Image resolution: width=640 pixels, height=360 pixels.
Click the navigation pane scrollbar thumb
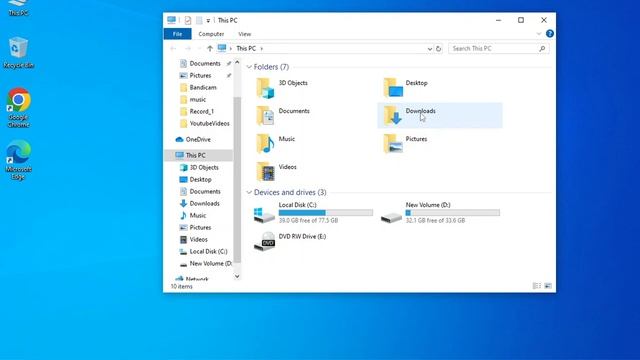point(237,180)
